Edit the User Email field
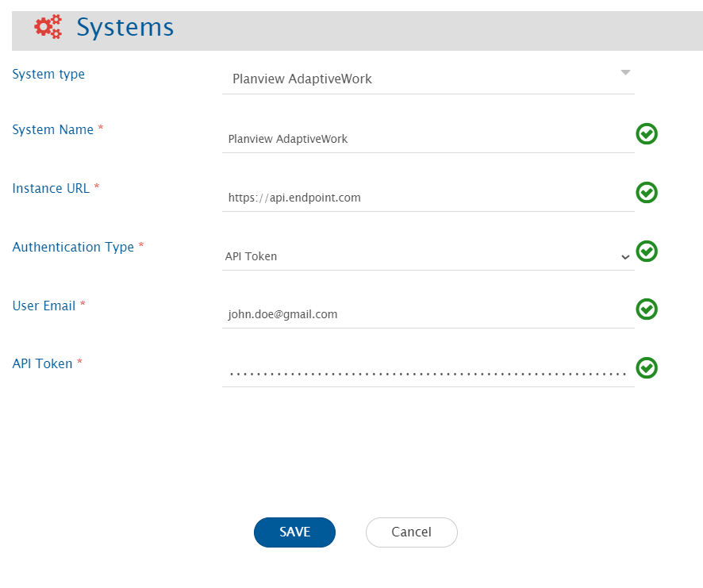The width and height of the screenshot is (703, 588). 427,314
